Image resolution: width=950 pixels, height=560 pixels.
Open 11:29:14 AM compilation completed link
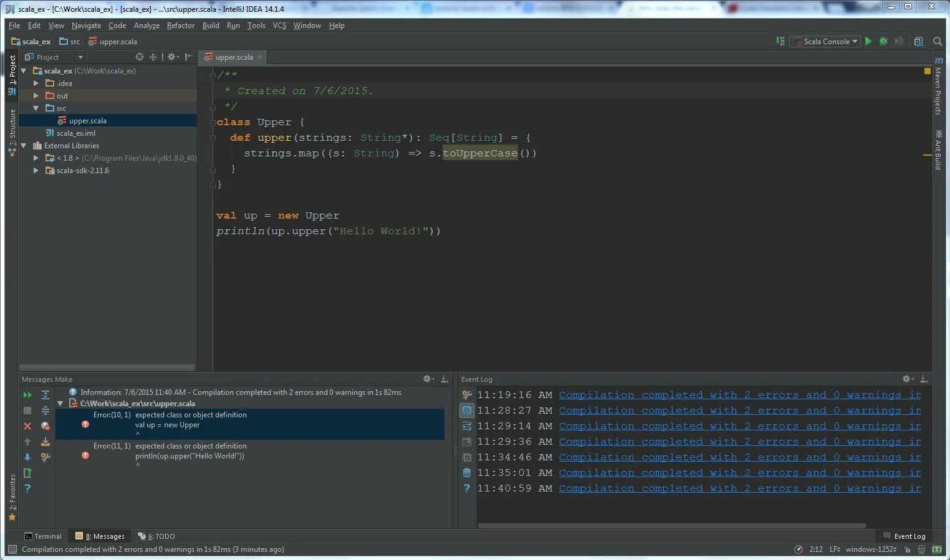740,426
